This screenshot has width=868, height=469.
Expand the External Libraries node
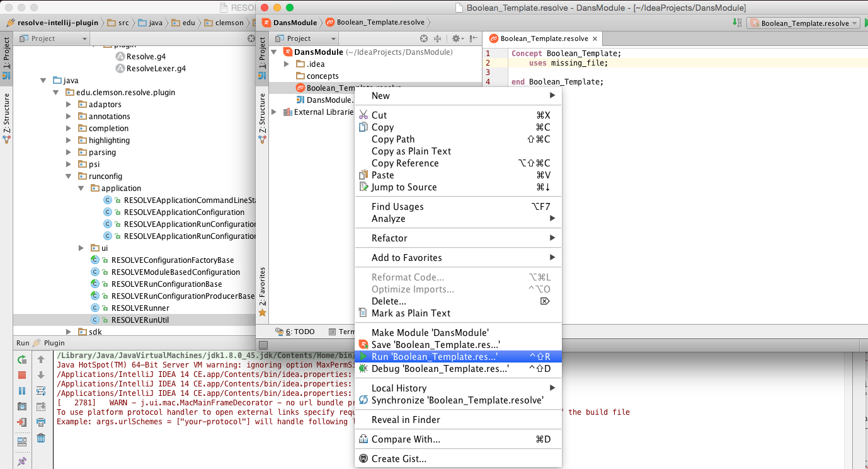(x=273, y=112)
